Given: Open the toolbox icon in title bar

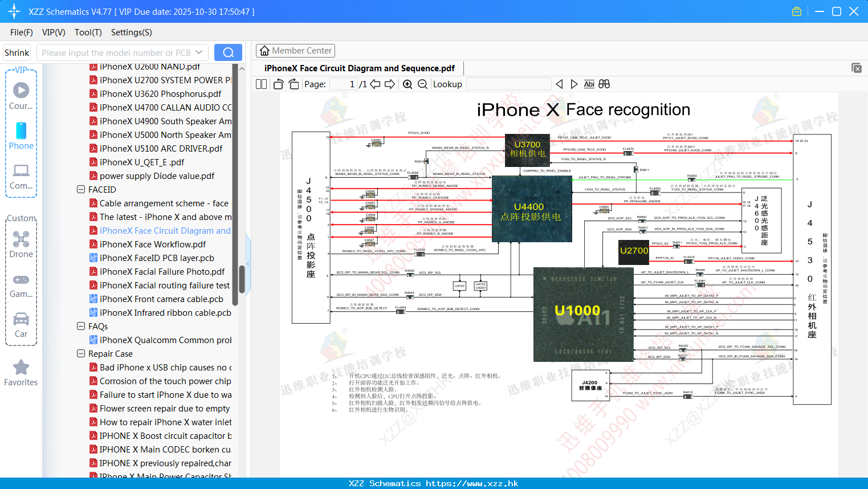Looking at the screenshot, I should click(797, 11).
